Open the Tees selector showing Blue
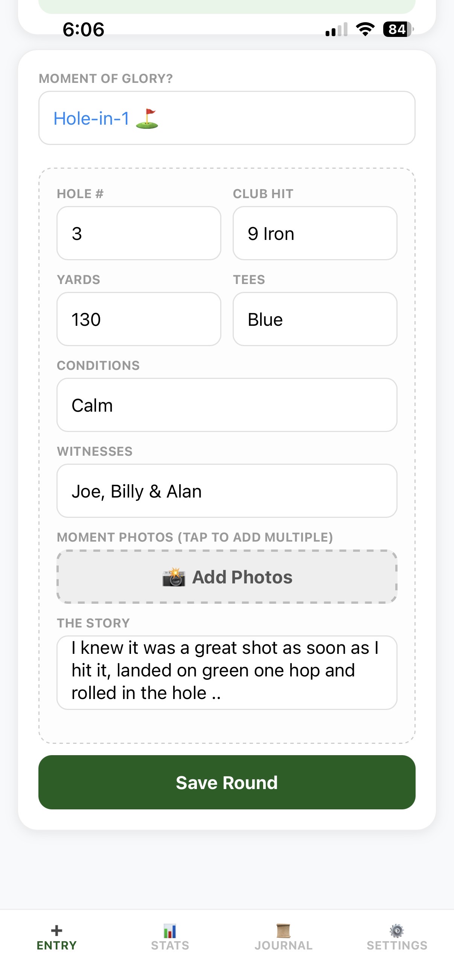This screenshot has height=980, width=454. point(315,319)
